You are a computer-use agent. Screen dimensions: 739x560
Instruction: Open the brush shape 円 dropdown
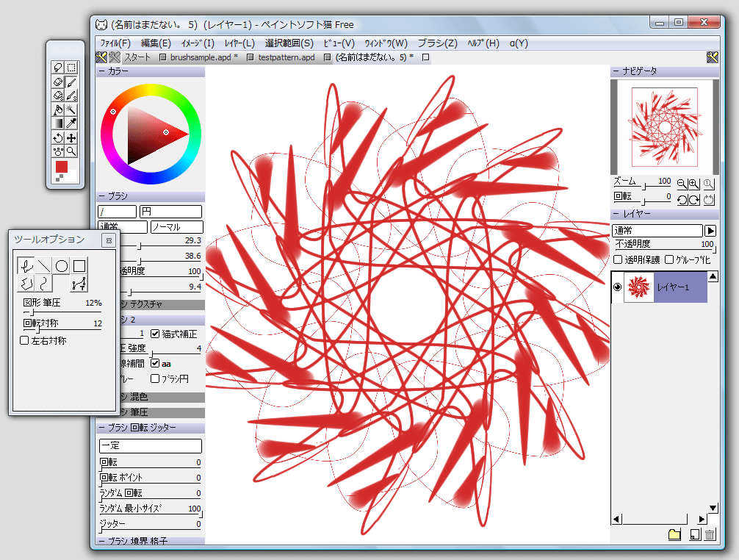[x=170, y=211]
